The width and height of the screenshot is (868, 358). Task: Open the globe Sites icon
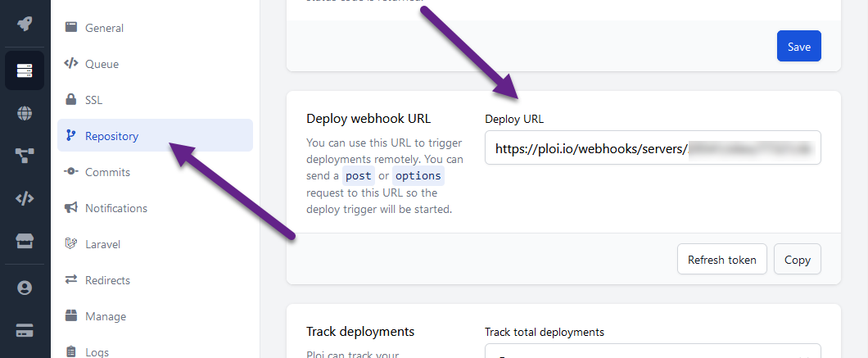(x=25, y=114)
